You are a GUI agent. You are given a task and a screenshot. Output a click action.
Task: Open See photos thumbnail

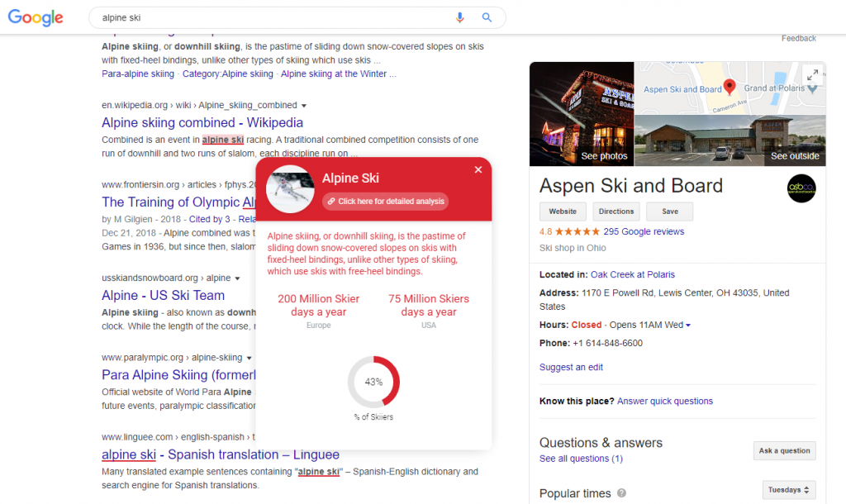[582, 114]
